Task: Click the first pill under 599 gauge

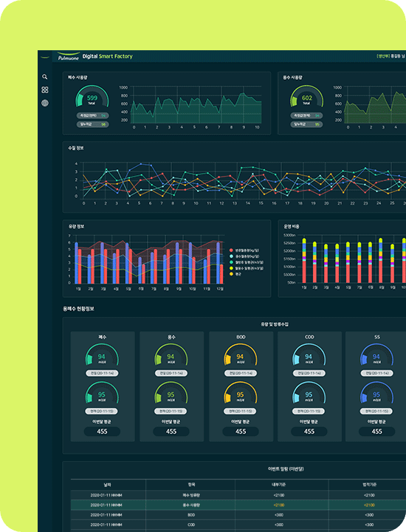Action: pyautogui.click(x=92, y=116)
